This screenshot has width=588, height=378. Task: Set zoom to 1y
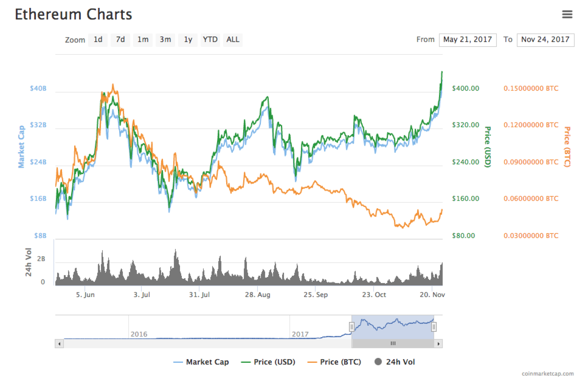pos(188,40)
